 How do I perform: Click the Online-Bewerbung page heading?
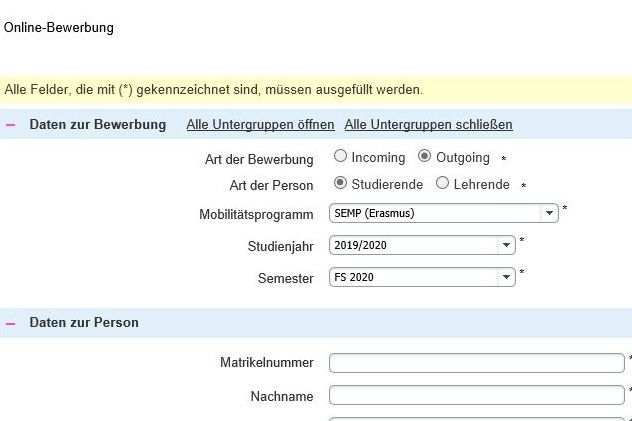pyautogui.click(x=59, y=28)
